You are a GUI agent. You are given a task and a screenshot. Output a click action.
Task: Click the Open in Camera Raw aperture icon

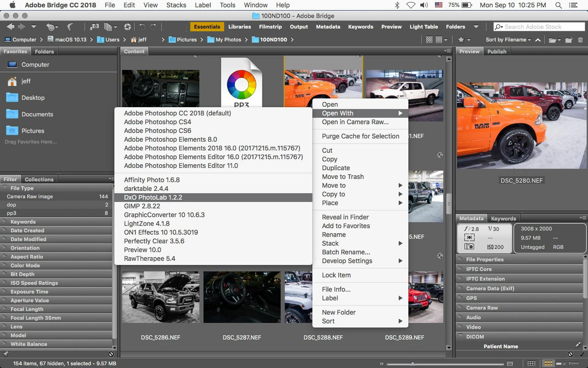(127, 27)
